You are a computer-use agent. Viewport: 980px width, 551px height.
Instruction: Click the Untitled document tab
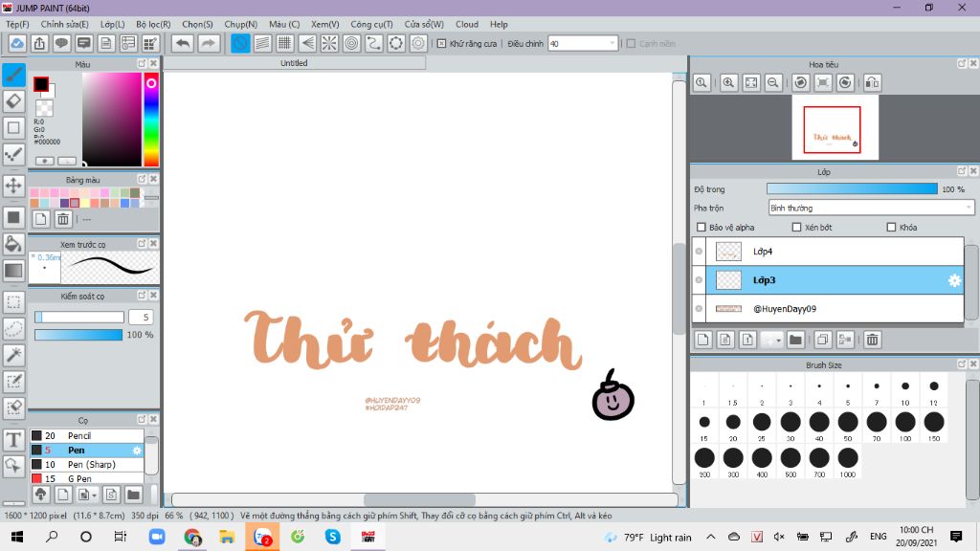point(294,63)
